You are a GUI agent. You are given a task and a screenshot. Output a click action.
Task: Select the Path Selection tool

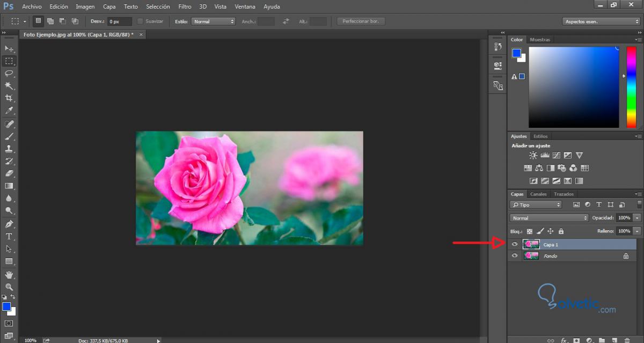pyautogui.click(x=9, y=249)
